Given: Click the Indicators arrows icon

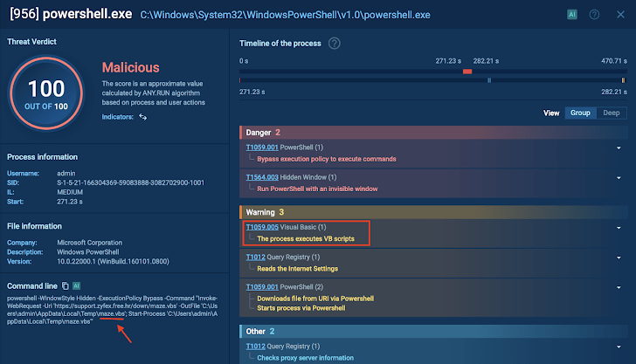Looking at the screenshot, I should click(143, 116).
